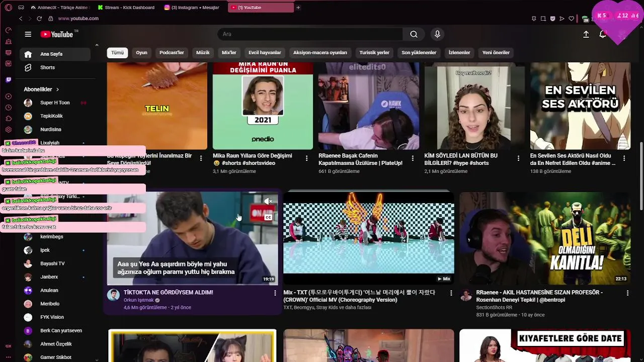This screenshot has width=644, height=362.
Task: Click the search magnifier button
Action: (414, 34)
